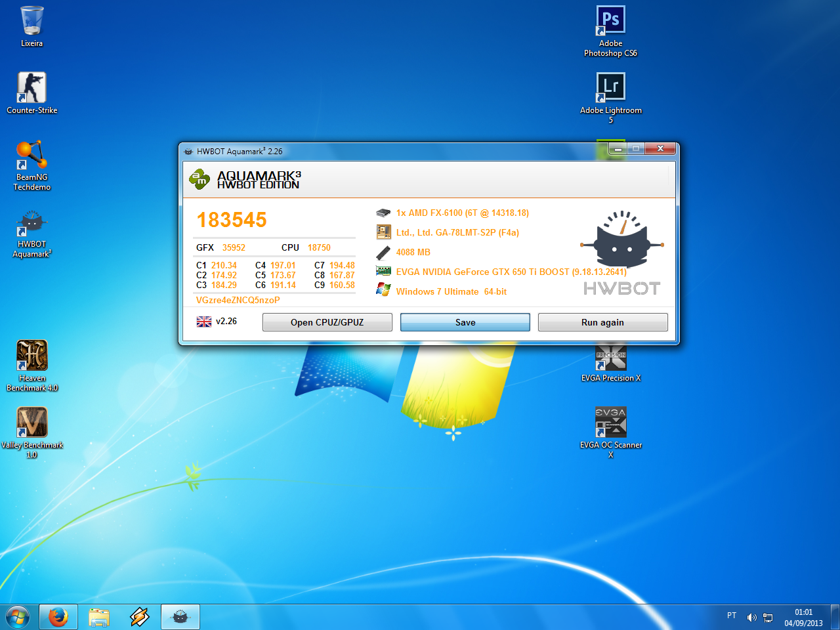Click the EVGA NVIDIA GeForce GTX 650 Ti BOOST text
Viewport: 840px width, 630px height.
pos(511,272)
